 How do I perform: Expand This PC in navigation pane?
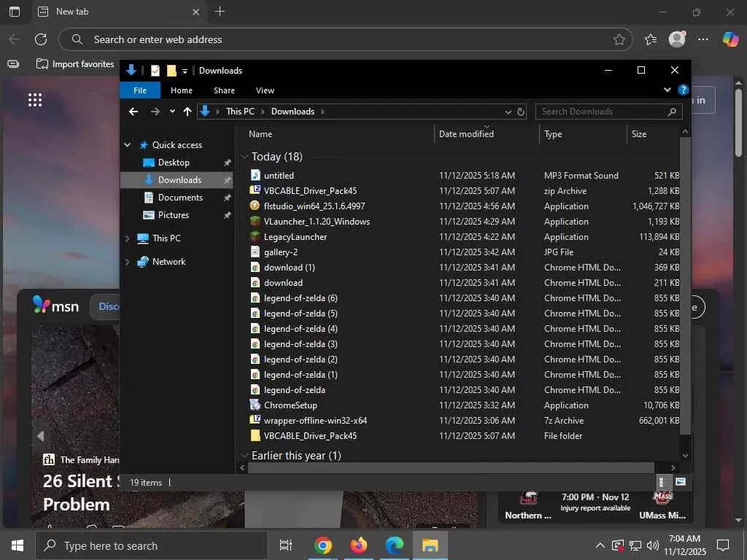127,238
